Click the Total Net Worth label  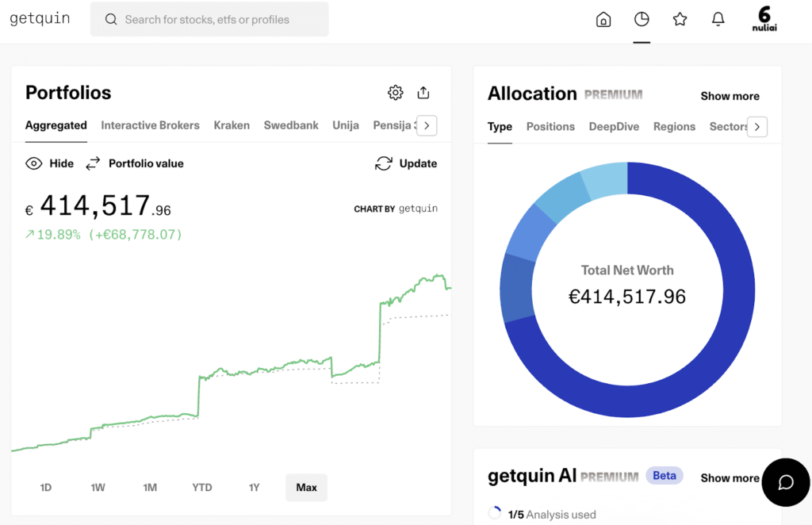pyautogui.click(x=627, y=270)
